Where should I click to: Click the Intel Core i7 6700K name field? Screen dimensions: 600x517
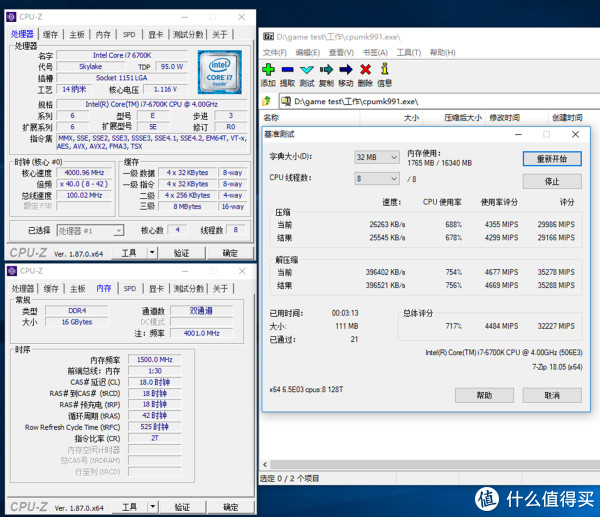click(122, 55)
